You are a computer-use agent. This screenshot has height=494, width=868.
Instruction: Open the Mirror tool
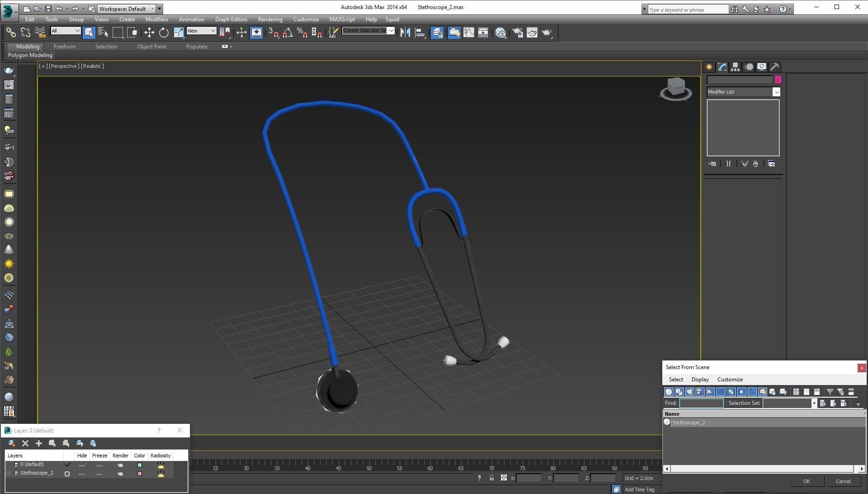click(405, 33)
